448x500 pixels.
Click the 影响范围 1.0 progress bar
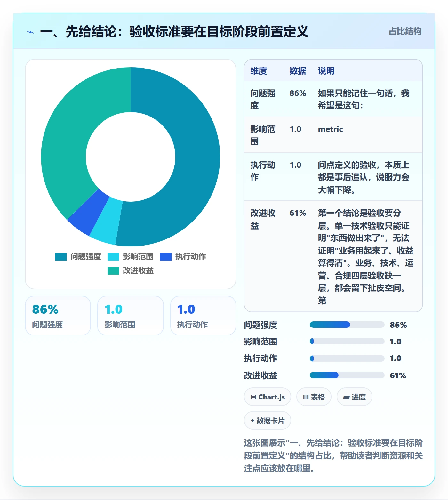tap(347, 342)
